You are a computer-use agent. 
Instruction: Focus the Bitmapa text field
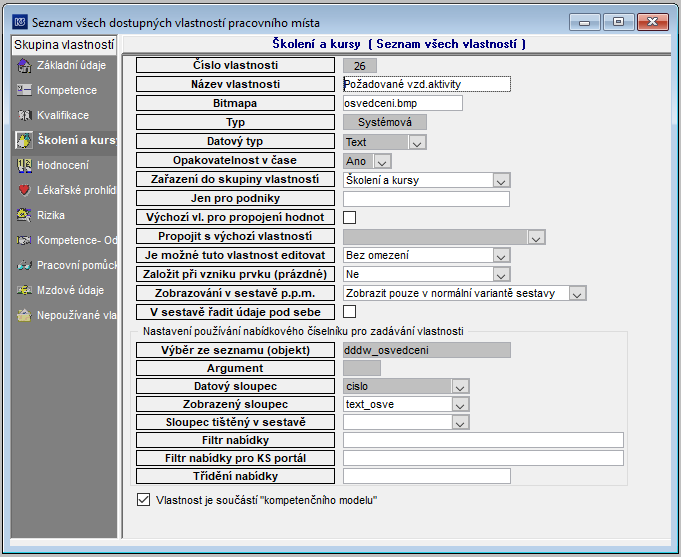[403, 103]
